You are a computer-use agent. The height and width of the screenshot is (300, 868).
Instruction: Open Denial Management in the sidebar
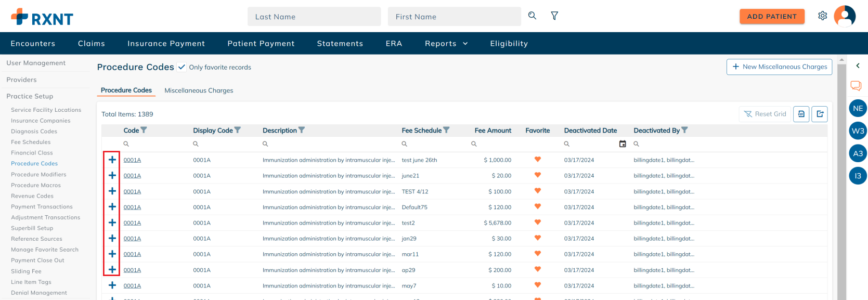(39, 293)
